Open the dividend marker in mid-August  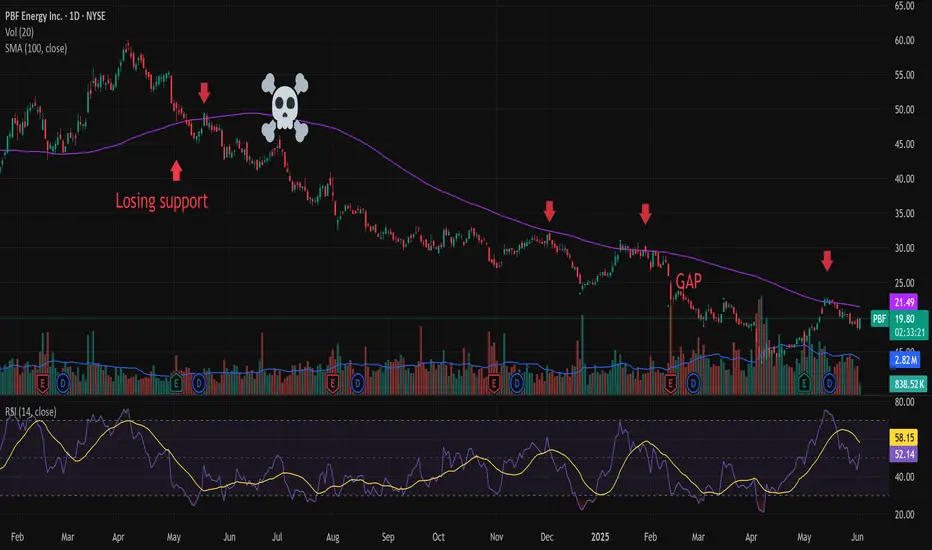click(x=357, y=384)
